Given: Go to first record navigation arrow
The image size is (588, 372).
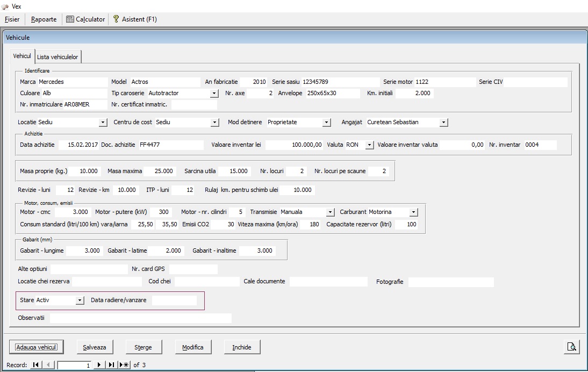Looking at the screenshot, I should 36,365.
